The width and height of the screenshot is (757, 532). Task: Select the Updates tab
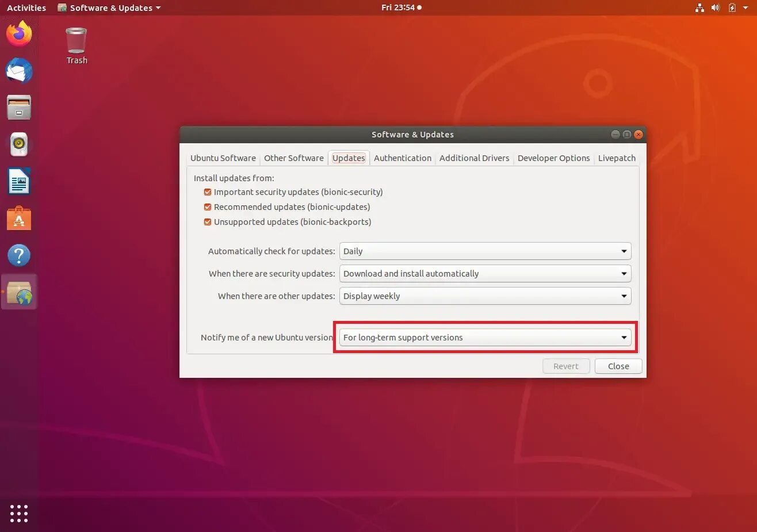point(349,158)
